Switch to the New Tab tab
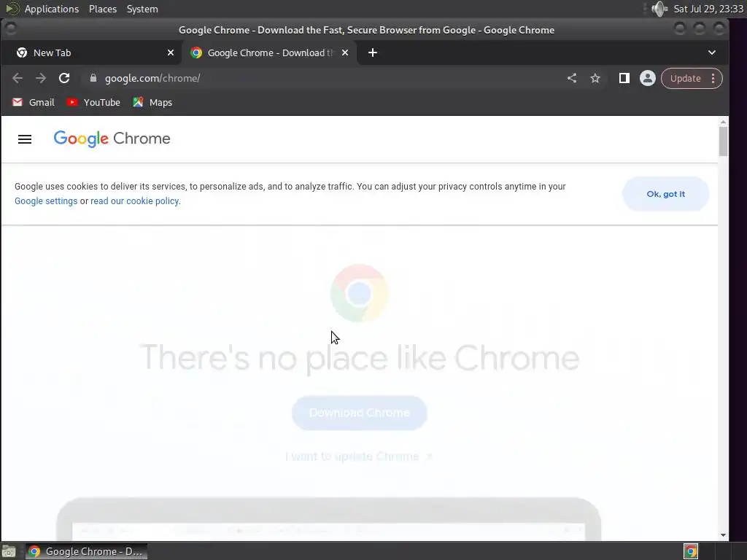The image size is (747, 560). point(90,52)
